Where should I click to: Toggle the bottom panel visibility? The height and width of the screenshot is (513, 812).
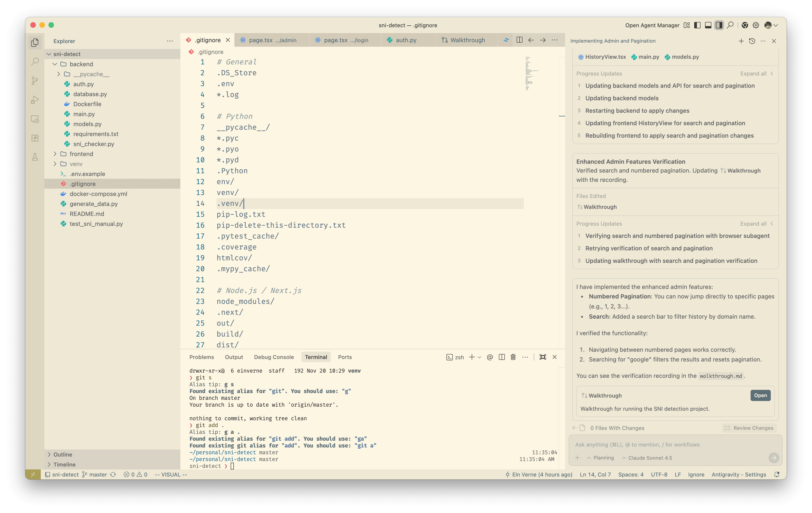(708, 25)
